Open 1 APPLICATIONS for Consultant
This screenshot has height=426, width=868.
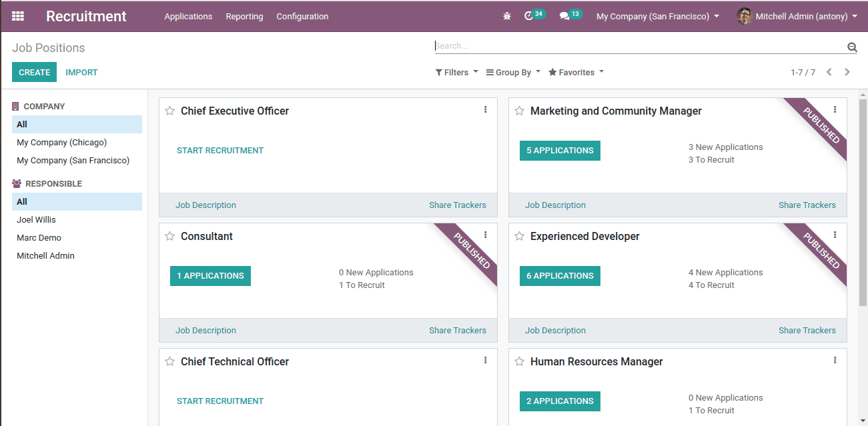pos(210,276)
